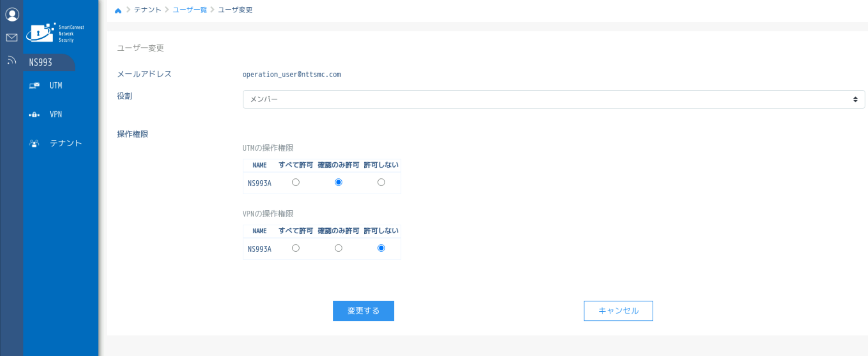Click the UTM device icon in sidebar

pyautogui.click(x=34, y=86)
